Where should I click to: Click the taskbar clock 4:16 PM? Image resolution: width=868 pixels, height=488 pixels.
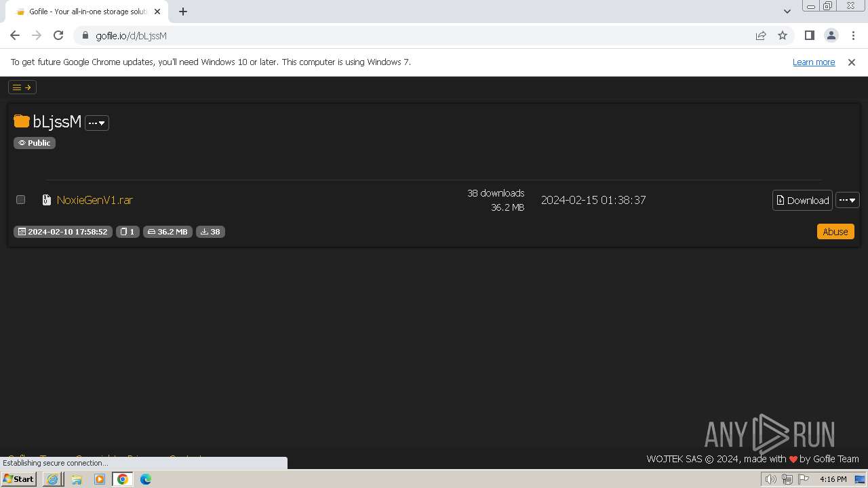(x=833, y=479)
